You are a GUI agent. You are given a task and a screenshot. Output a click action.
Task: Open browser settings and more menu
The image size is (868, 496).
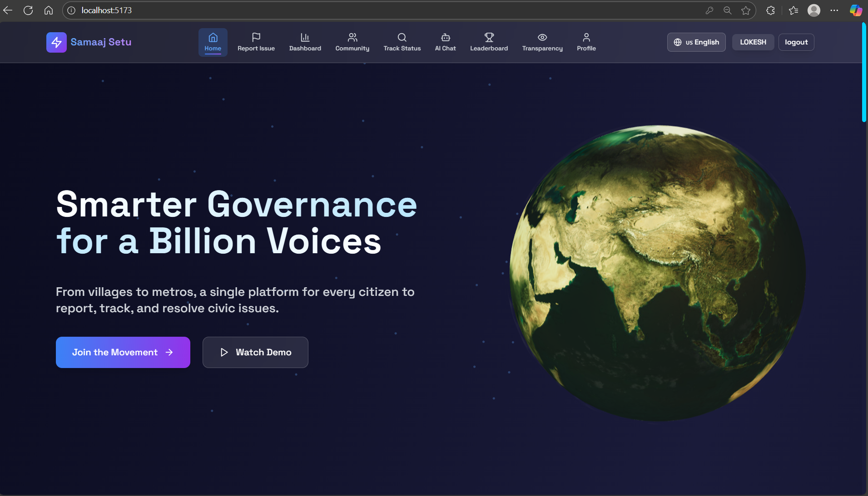tap(834, 10)
